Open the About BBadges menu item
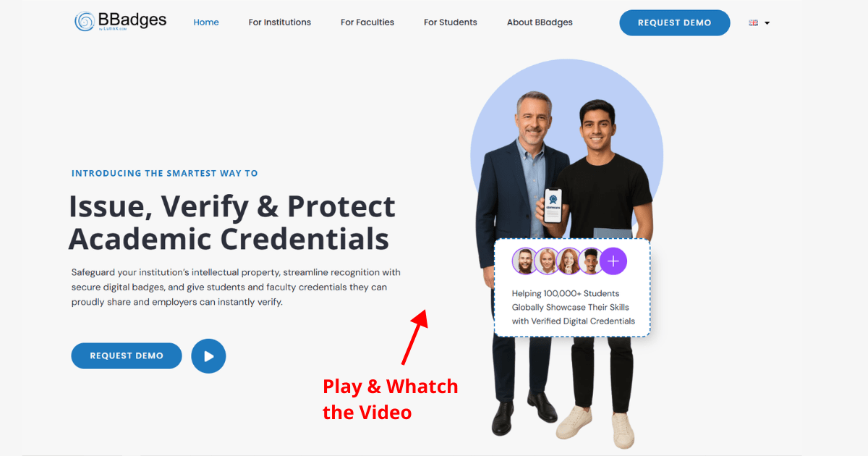The image size is (868, 456). click(540, 22)
